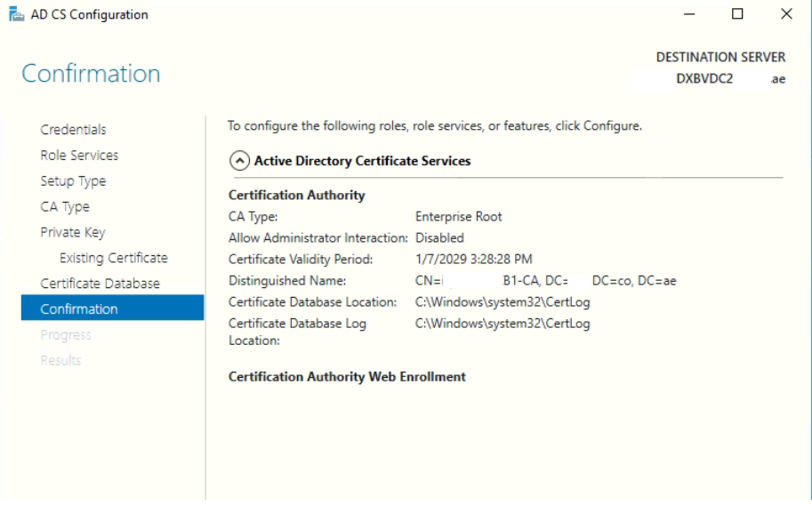Click the Distinguished Name value starting with CN=

pyautogui.click(x=545, y=281)
